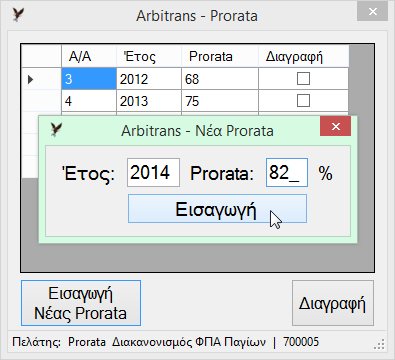The image size is (395, 360).
Task: Click the resize grip in status bar corner
Action: (x=379, y=344)
